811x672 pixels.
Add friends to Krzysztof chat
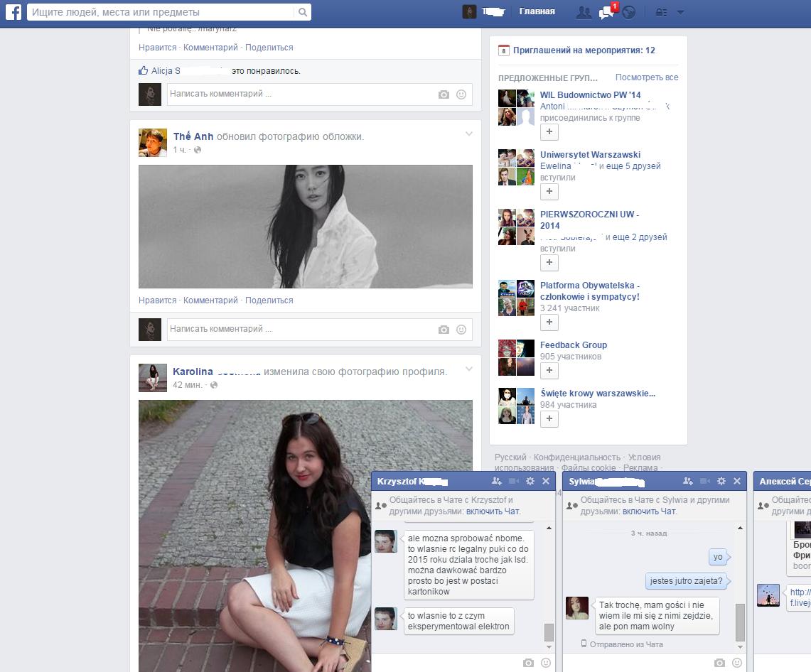click(x=497, y=481)
